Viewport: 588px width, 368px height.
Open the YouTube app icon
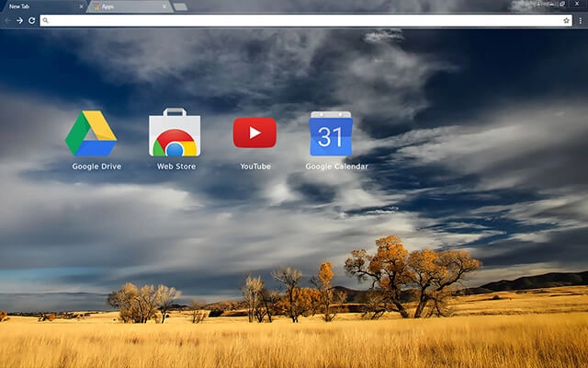click(x=254, y=132)
